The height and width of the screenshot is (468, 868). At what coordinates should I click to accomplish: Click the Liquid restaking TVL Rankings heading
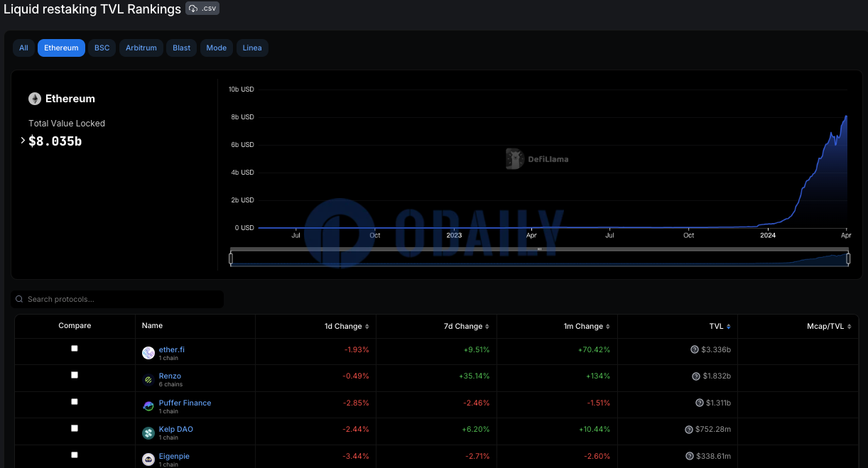click(x=92, y=9)
